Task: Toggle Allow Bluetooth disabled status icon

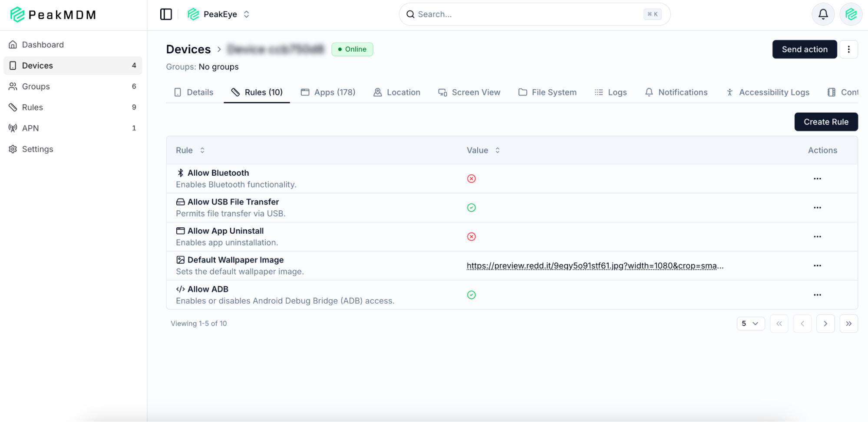Action: [x=471, y=179]
